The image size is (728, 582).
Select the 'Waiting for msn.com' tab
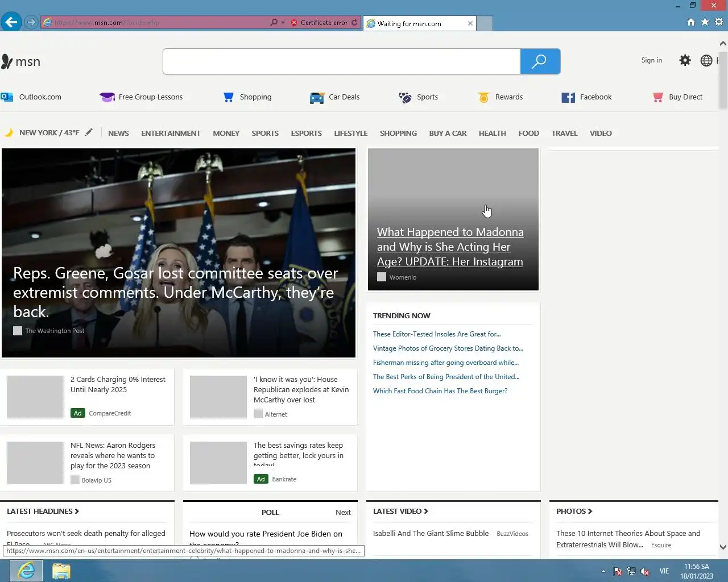click(419, 23)
